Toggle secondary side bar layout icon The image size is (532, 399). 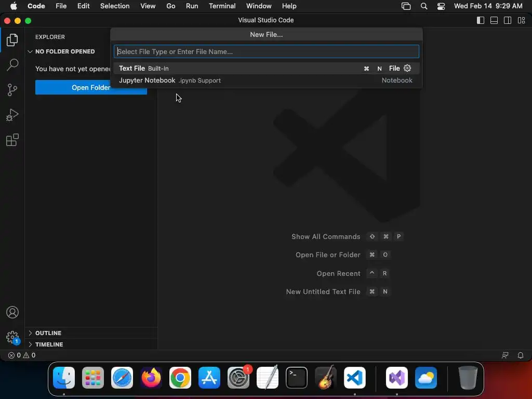click(x=508, y=20)
